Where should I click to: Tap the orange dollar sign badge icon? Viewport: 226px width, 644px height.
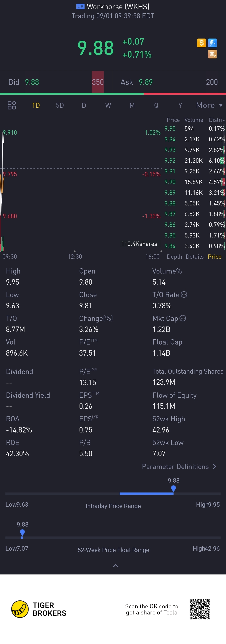201,43
